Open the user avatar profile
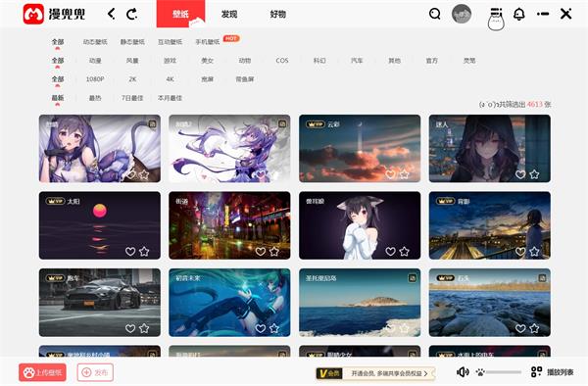 (462, 14)
